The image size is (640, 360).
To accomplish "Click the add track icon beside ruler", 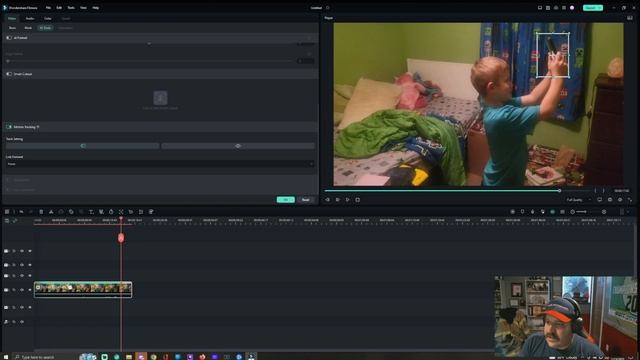I will (7, 220).
